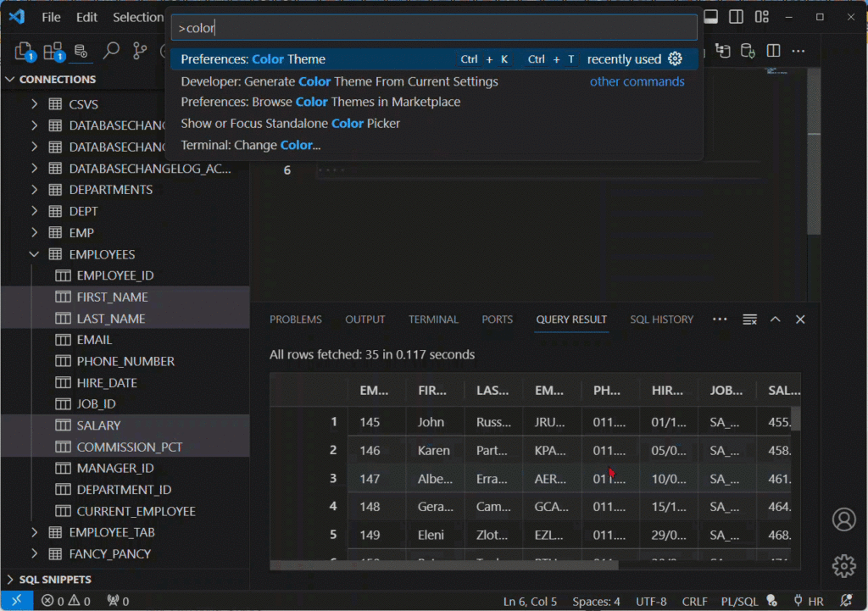This screenshot has height=611, width=868.
Task: Click the query result vertical scrollbar
Action: coord(795,419)
